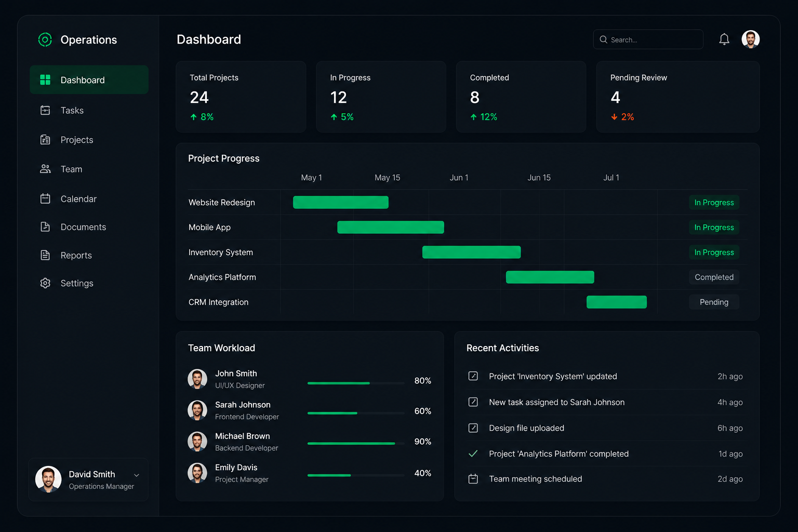Click Sarah Johnson's 60% workload bar
The width and height of the screenshot is (798, 532).
tap(356, 413)
